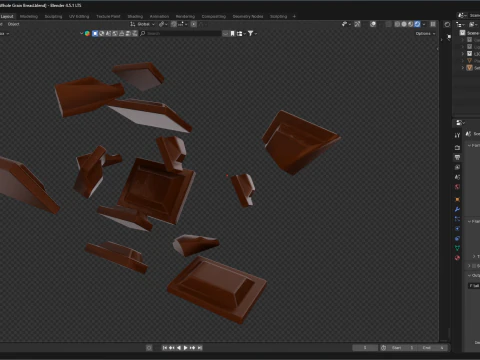Expand the third collection in outliner
480x360 pixels.
coord(462,54)
